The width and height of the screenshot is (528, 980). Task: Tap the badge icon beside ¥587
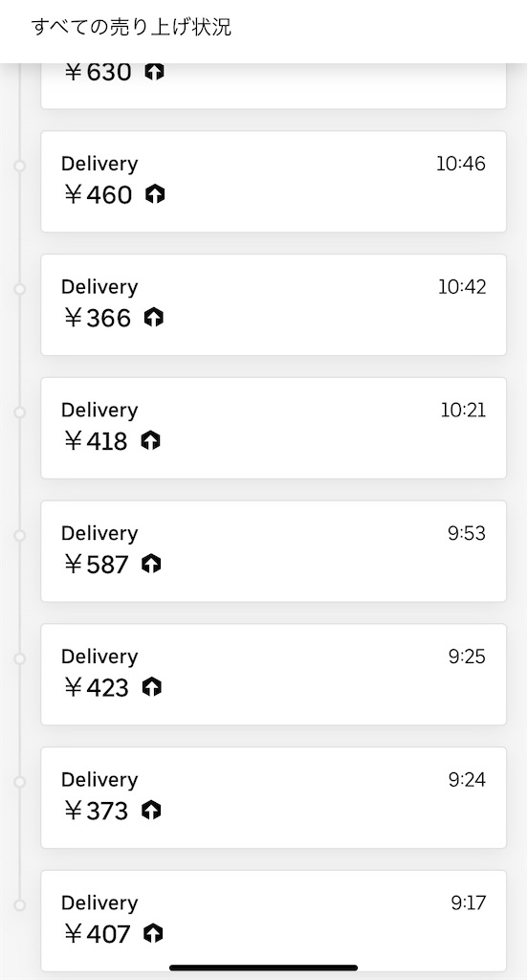pyautogui.click(x=151, y=565)
